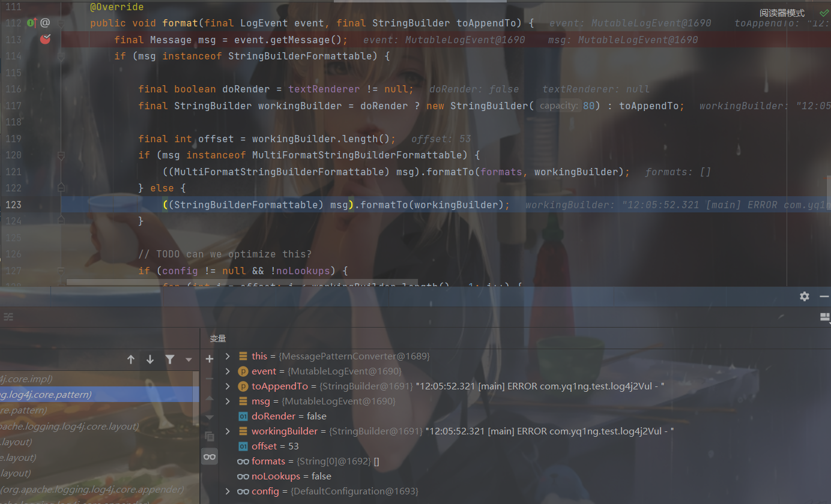Click the glasses watch icon beside 'noLookups'
The height and width of the screenshot is (504, 831).
click(243, 476)
